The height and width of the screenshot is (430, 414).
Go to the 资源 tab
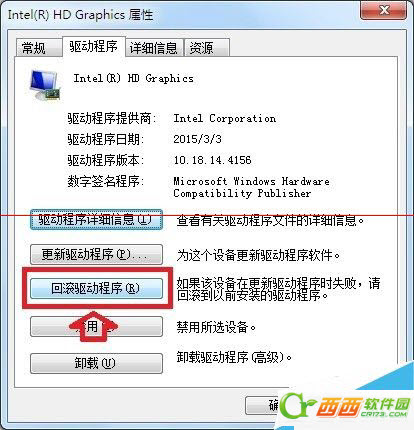(201, 48)
